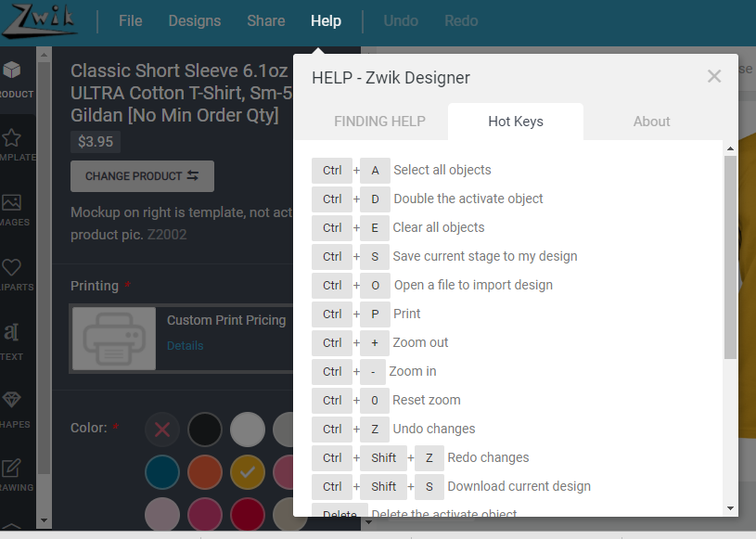Image resolution: width=756 pixels, height=539 pixels.
Task: Open the Details link under Custom Print Pricing
Action: (x=186, y=346)
